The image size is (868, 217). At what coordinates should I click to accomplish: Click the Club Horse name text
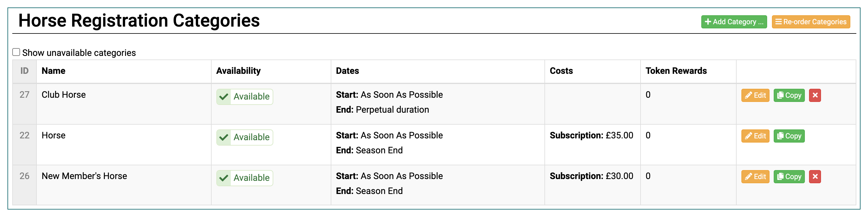point(64,95)
